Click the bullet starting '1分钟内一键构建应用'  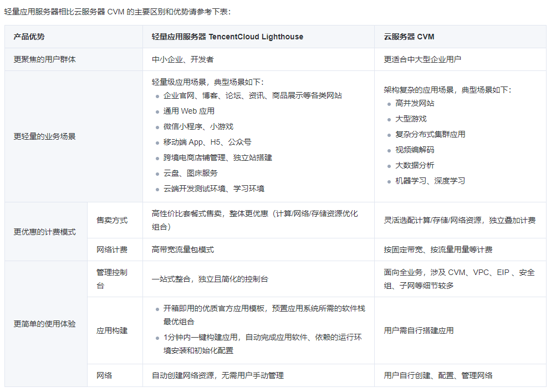(263, 344)
